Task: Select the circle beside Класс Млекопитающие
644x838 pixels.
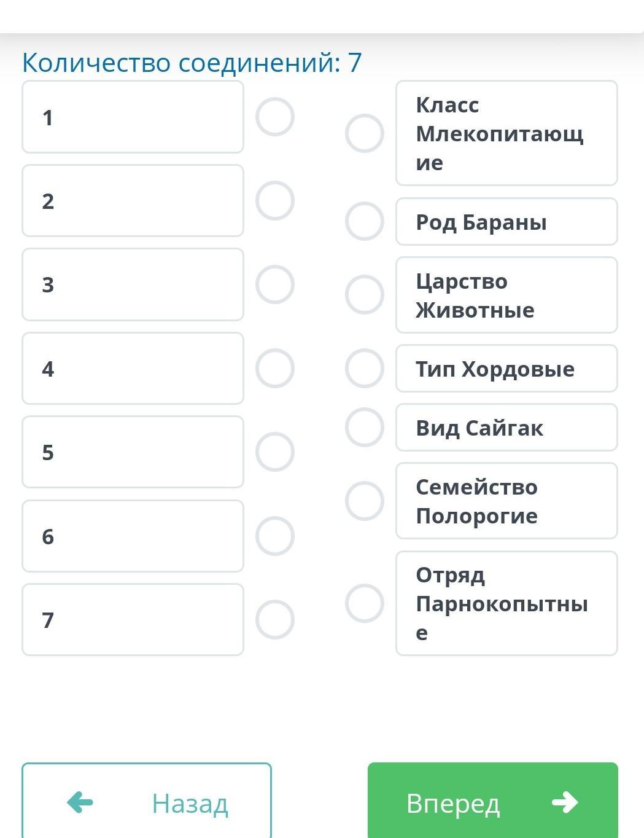Action: coord(365,133)
